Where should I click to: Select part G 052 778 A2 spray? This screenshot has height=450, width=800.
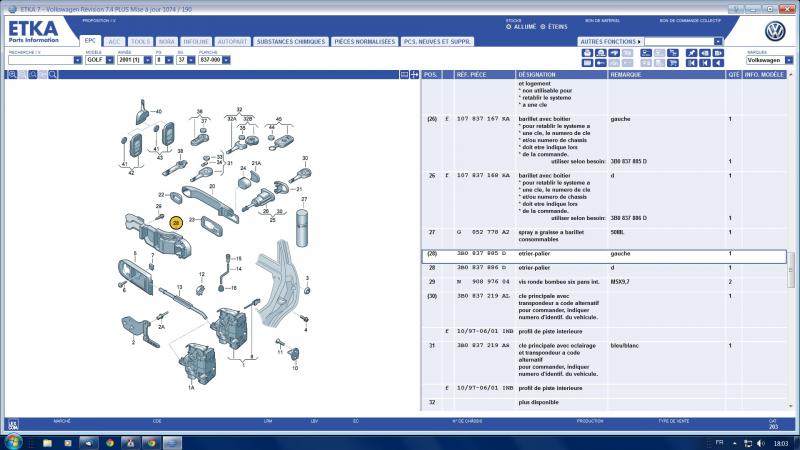(x=483, y=232)
